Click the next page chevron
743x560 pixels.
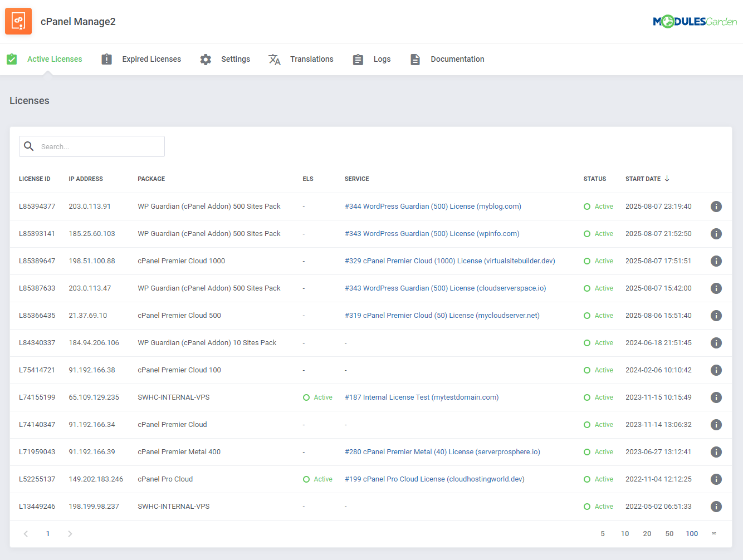tap(70, 533)
